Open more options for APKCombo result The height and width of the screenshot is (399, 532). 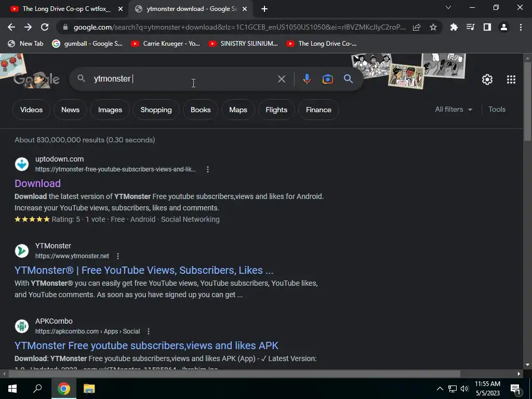(x=148, y=331)
